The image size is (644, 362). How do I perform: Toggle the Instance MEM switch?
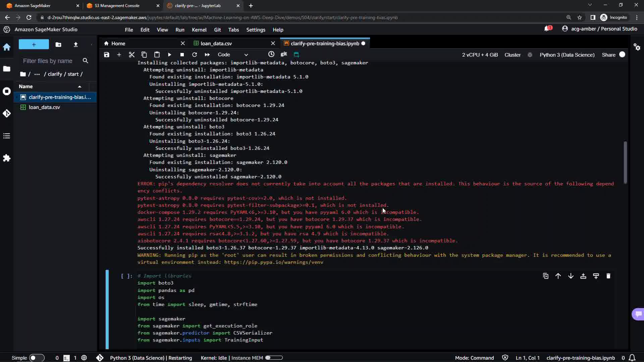click(274, 358)
